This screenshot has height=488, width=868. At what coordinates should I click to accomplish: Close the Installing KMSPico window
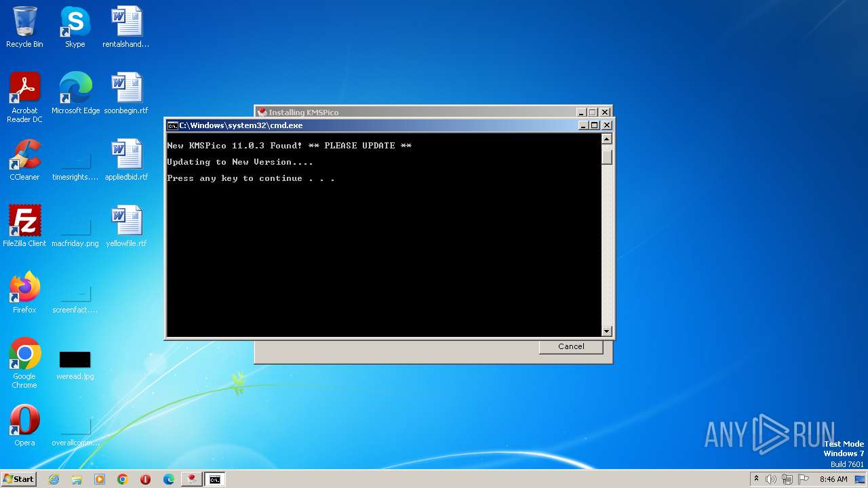click(605, 113)
